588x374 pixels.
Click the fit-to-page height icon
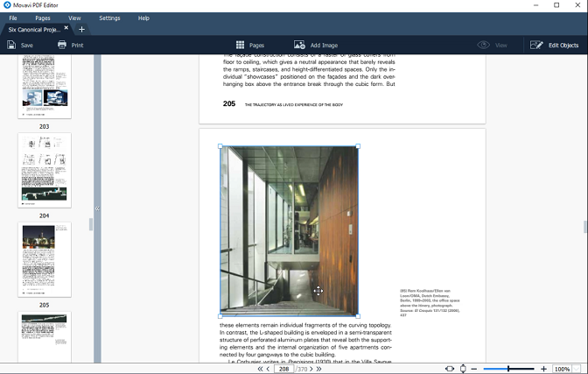[463, 369]
